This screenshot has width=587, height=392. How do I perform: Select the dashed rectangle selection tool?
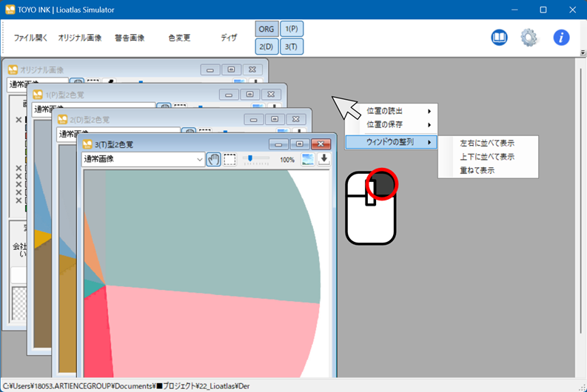click(x=230, y=159)
